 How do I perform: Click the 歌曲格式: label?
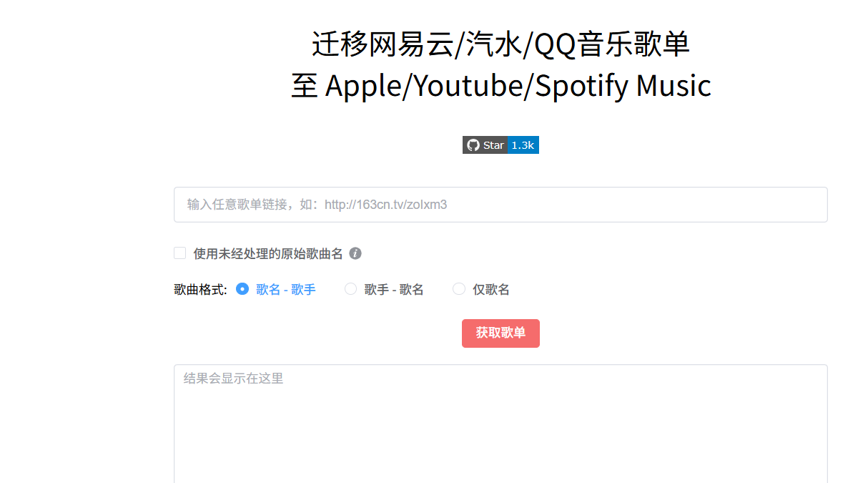click(201, 290)
